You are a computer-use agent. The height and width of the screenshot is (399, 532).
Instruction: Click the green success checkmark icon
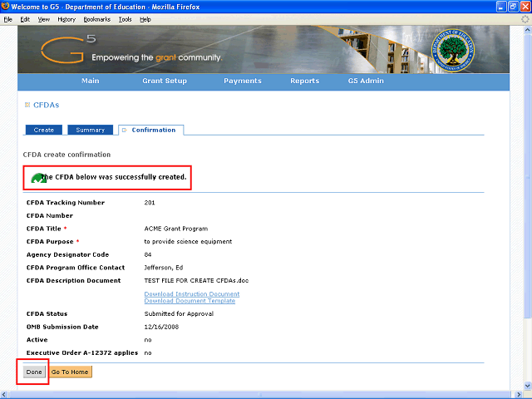coord(38,178)
